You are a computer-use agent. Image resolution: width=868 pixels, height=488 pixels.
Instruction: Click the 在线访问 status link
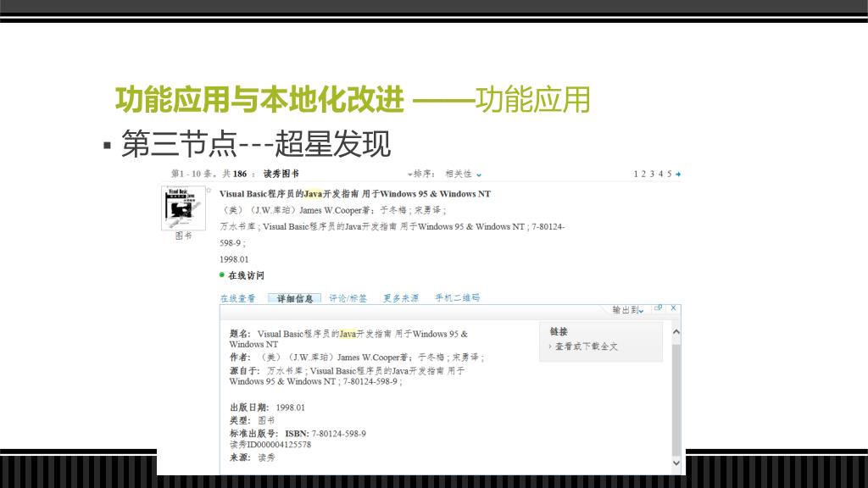[x=247, y=275]
